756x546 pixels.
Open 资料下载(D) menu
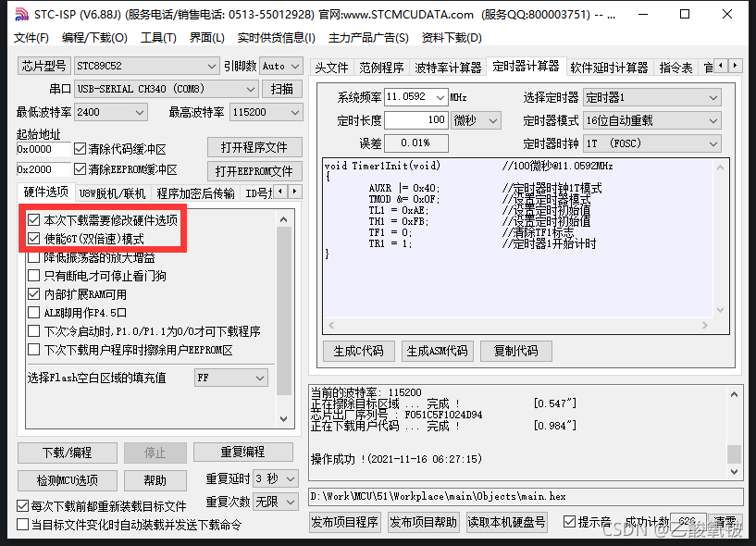point(452,38)
